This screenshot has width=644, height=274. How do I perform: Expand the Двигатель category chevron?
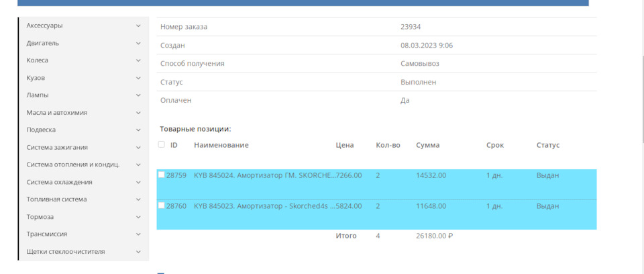coord(138,43)
